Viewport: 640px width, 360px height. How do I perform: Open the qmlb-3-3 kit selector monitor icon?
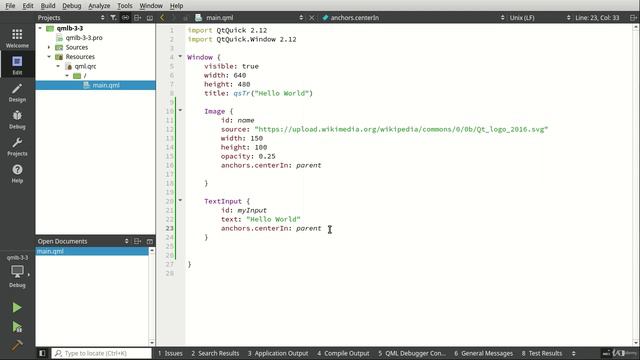(17, 271)
